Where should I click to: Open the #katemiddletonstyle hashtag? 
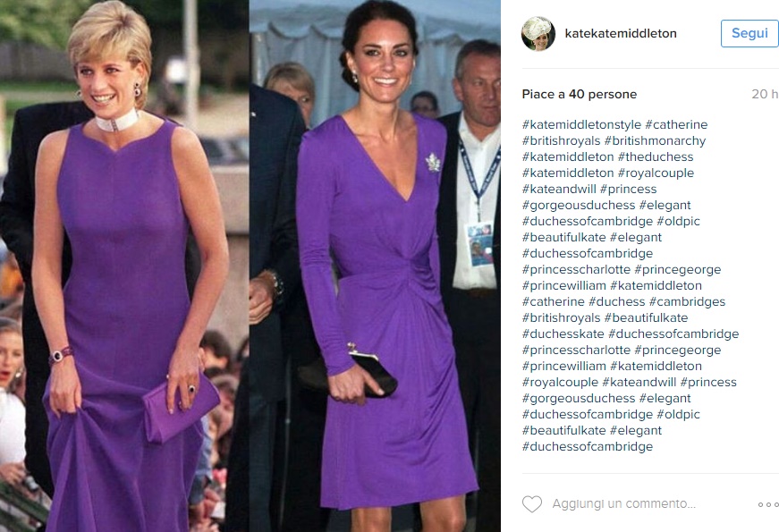pyautogui.click(x=581, y=124)
